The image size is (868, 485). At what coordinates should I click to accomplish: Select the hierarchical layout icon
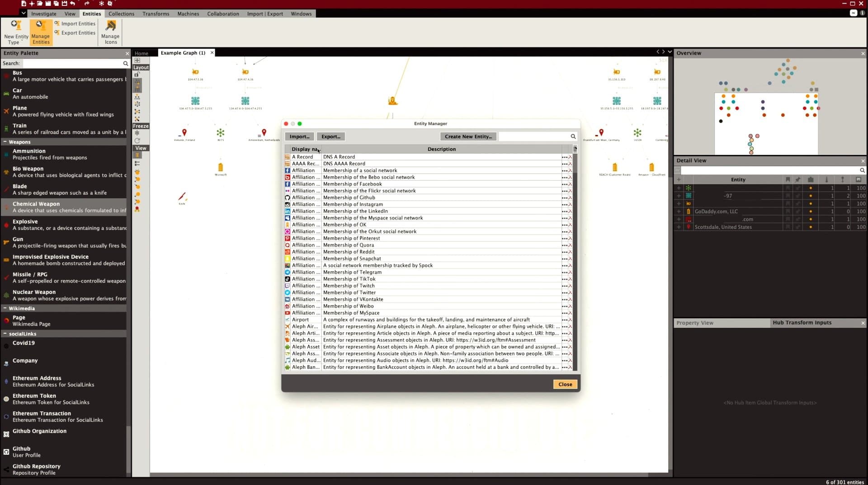click(137, 97)
